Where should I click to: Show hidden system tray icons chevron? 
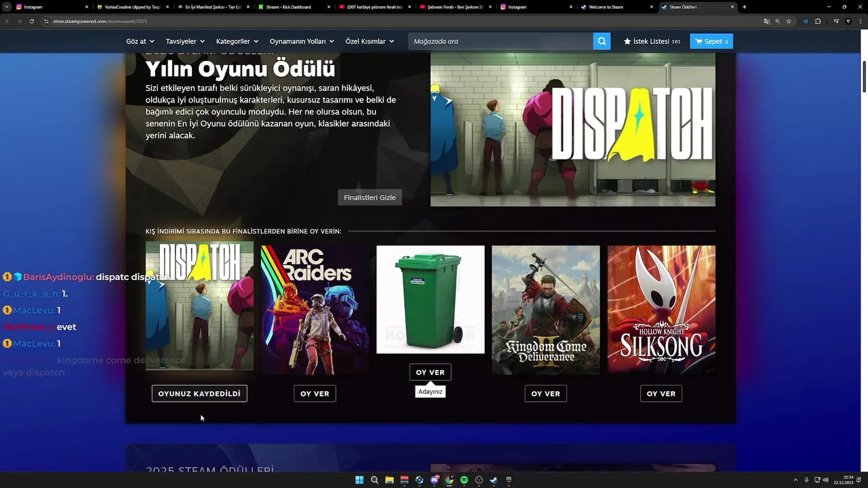coord(795,480)
